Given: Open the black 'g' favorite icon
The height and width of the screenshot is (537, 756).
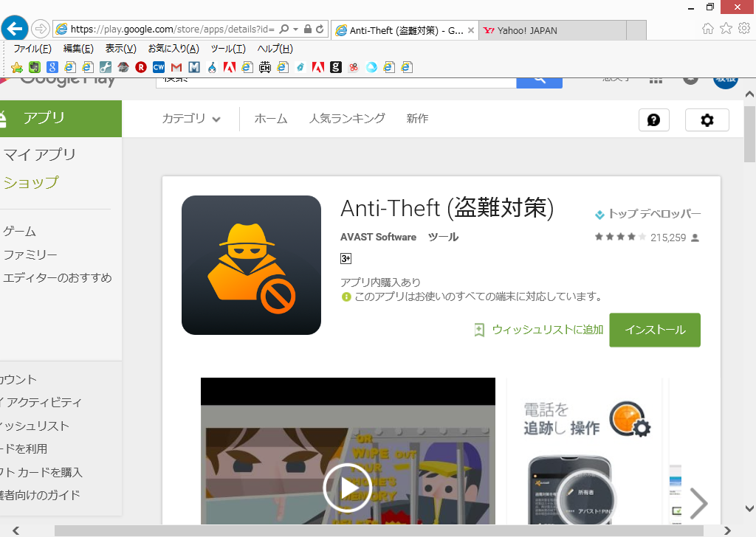Looking at the screenshot, I should click(336, 67).
